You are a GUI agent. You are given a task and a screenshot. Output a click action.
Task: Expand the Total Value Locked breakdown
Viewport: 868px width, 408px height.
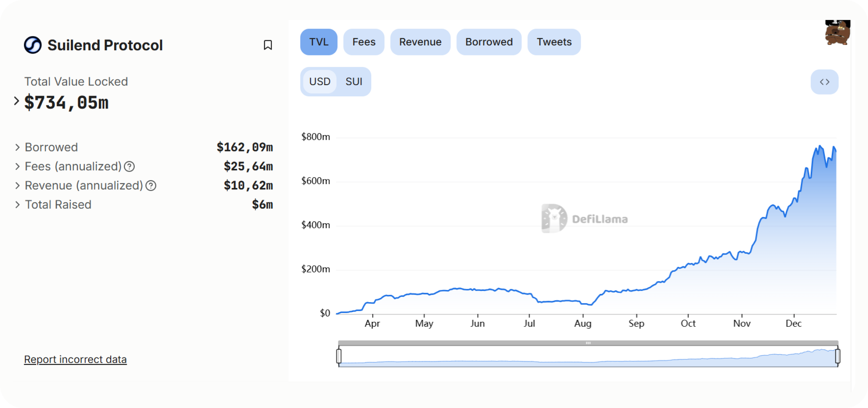click(x=16, y=101)
